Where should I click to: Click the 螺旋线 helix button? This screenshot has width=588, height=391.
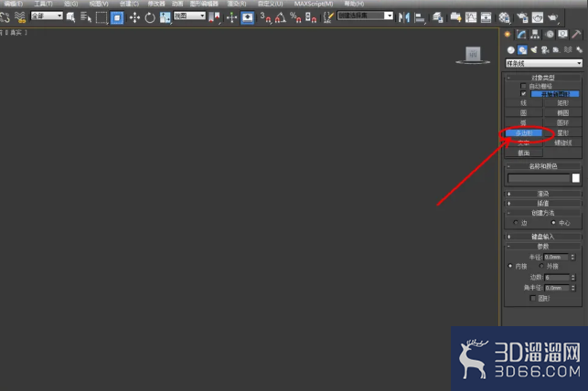tap(562, 143)
